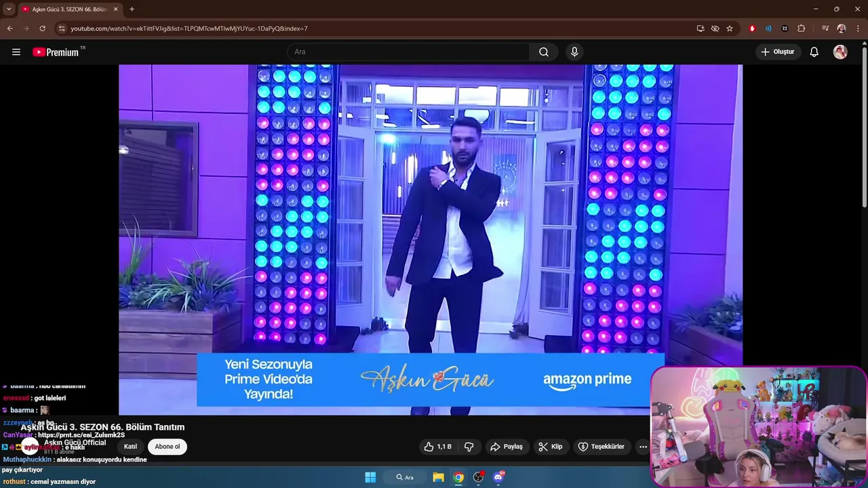Click the search magnifier button
This screenshot has height=488, width=868.
544,52
